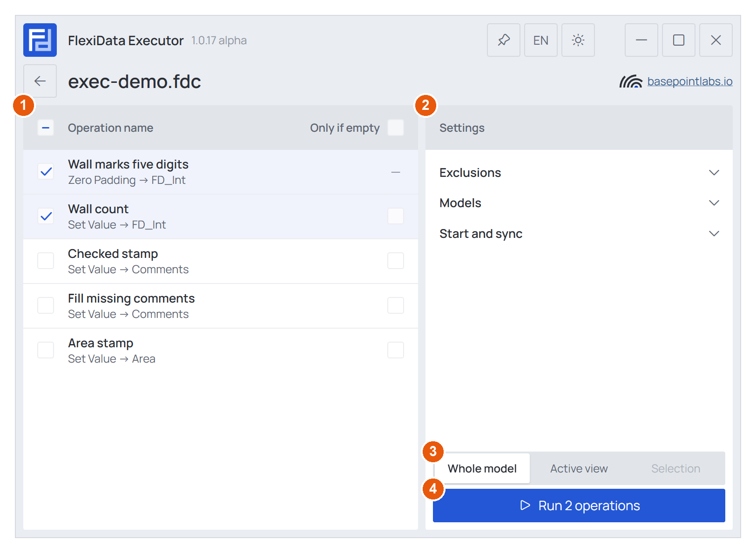Image resolution: width=756 pixels, height=553 pixels.
Task: Click the 'Fill missing comments' operation name
Action: pos(131,298)
